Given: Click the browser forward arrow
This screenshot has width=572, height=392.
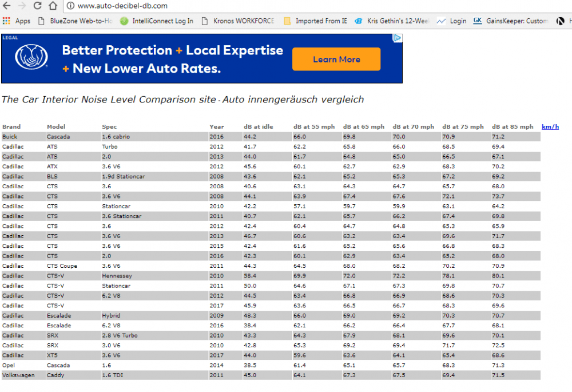Looking at the screenshot, I should click(22, 6).
